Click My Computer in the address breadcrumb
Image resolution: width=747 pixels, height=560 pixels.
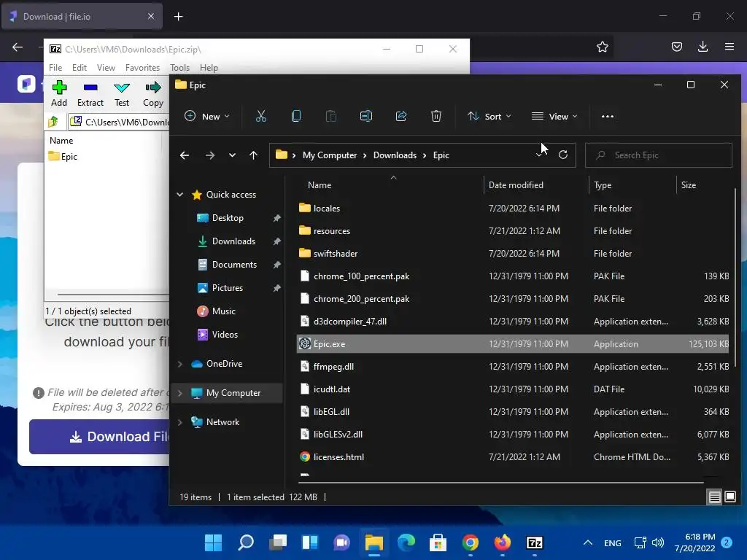click(329, 155)
